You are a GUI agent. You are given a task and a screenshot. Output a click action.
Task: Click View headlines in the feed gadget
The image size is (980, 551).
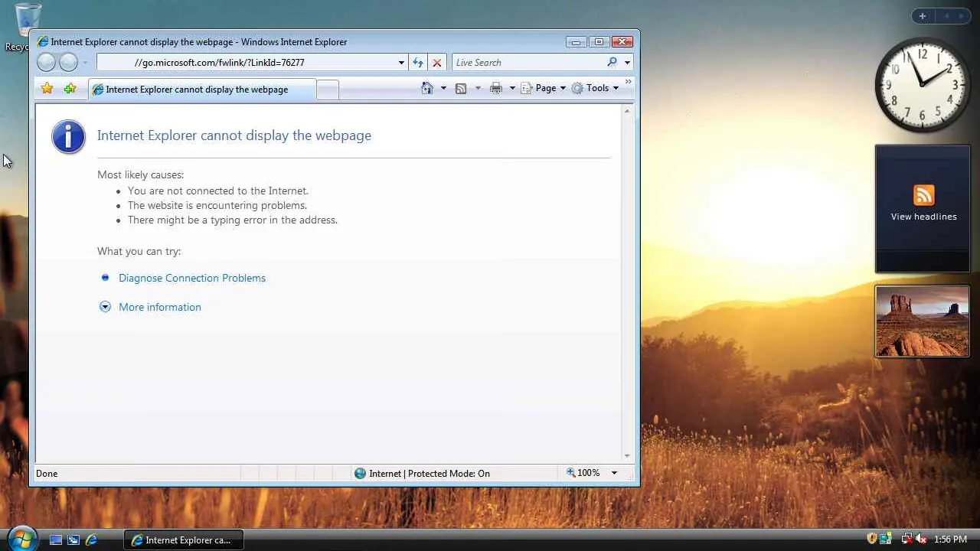tap(923, 217)
